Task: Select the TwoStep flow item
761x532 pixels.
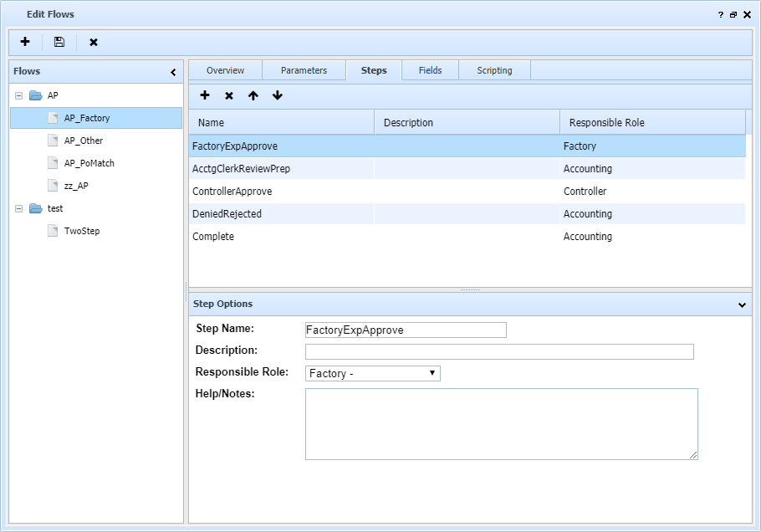Action: [x=82, y=231]
